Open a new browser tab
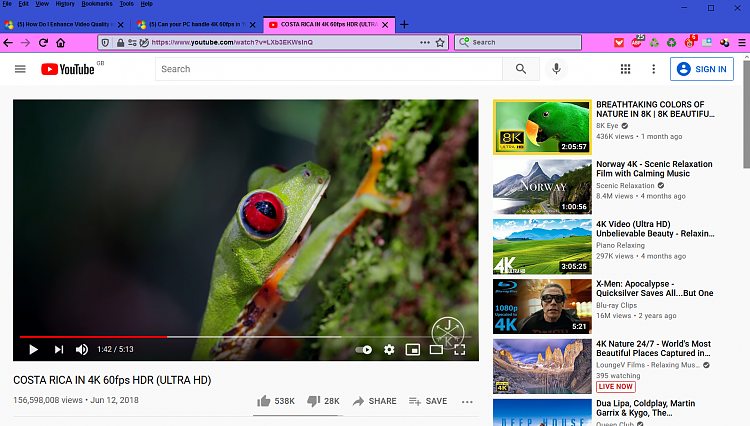 404,24
